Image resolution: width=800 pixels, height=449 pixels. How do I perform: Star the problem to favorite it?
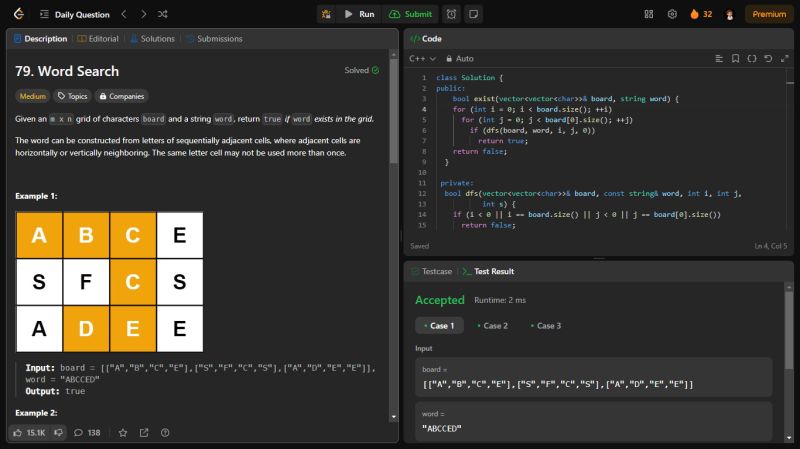click(x=123, y=433)
